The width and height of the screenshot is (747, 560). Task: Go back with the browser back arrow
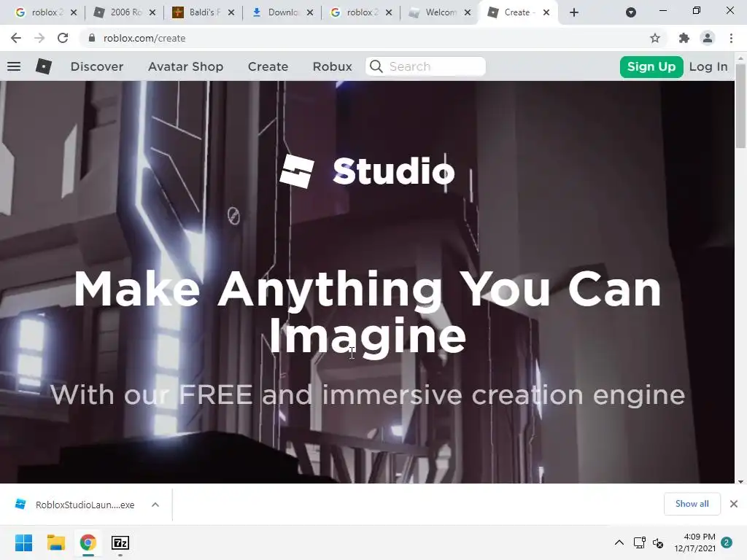[16, 38]
